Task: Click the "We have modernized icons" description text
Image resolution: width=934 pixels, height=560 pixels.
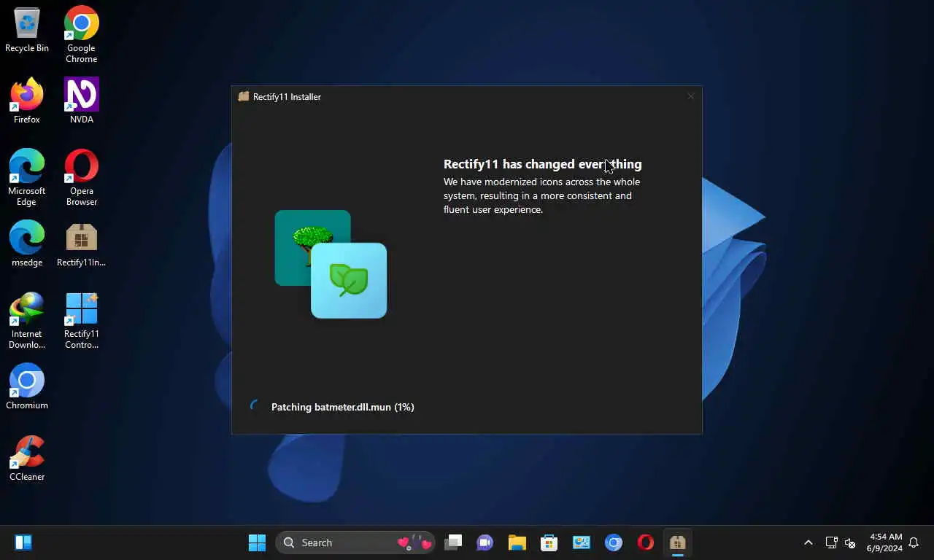Action: tap(541, 195)
